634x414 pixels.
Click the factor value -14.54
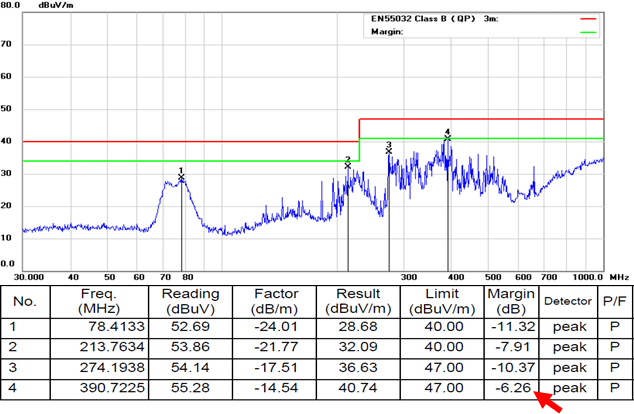pyautogui.click(x=276, y=388)
